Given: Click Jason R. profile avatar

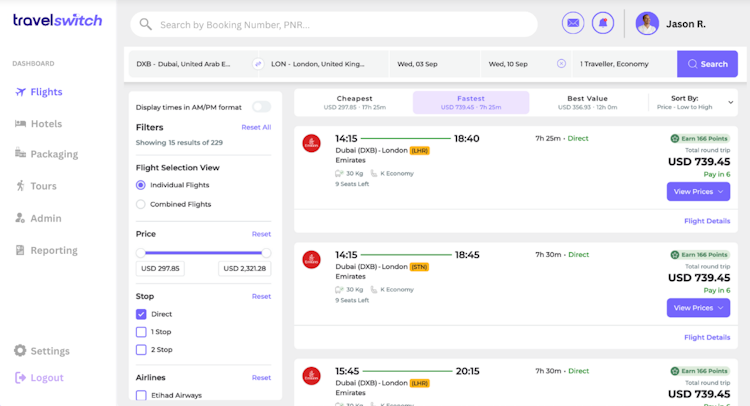Looking at the screenshot, I should [x=647, y=23].
